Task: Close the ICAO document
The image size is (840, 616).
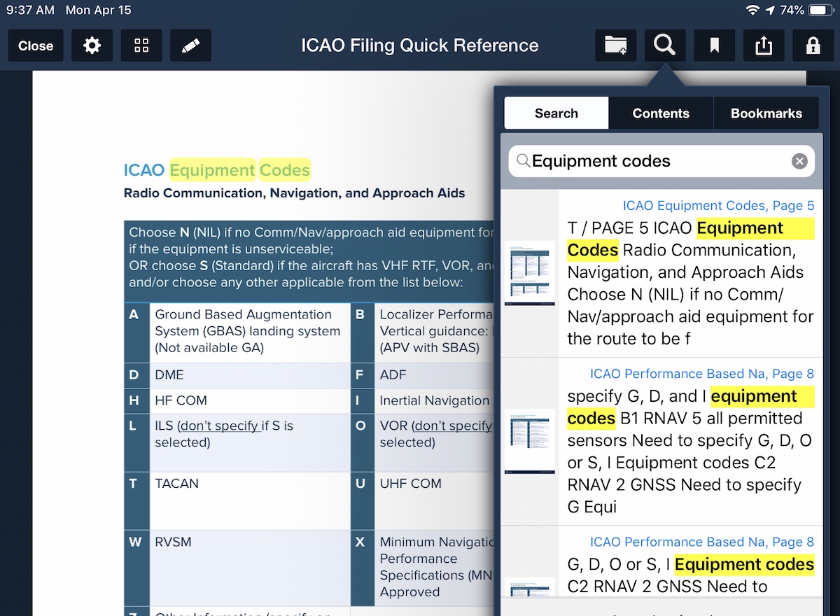Action: [x=36, y=45]
